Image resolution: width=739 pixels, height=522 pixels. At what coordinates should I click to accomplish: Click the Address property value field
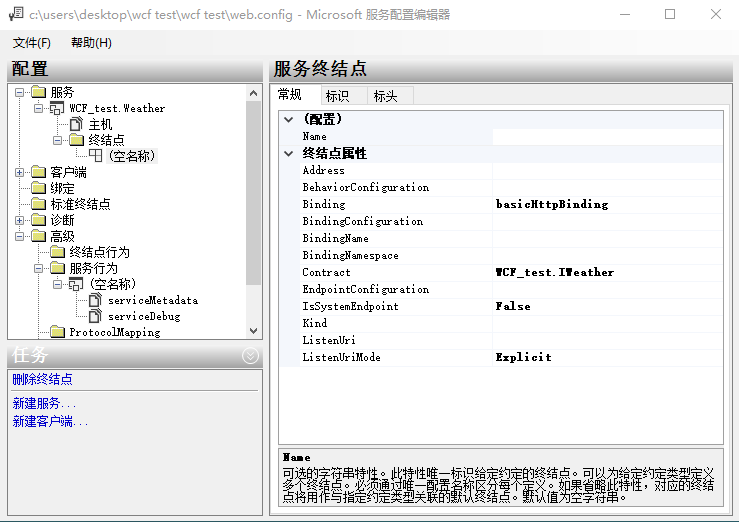608,171
